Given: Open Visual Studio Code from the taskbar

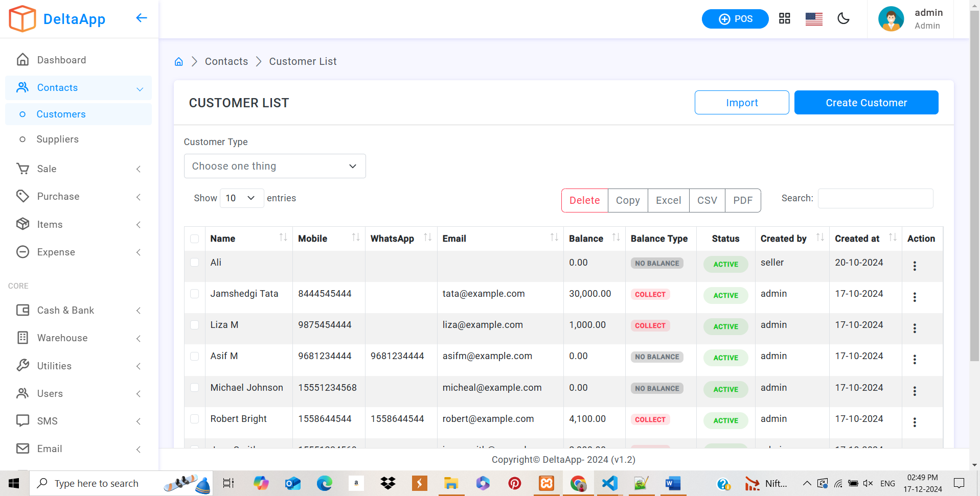Looking at the screenshot, I should coord(609,483).
